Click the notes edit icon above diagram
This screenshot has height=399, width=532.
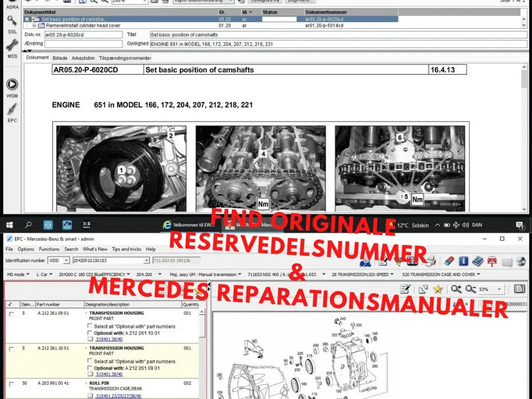tap(405, 289)
